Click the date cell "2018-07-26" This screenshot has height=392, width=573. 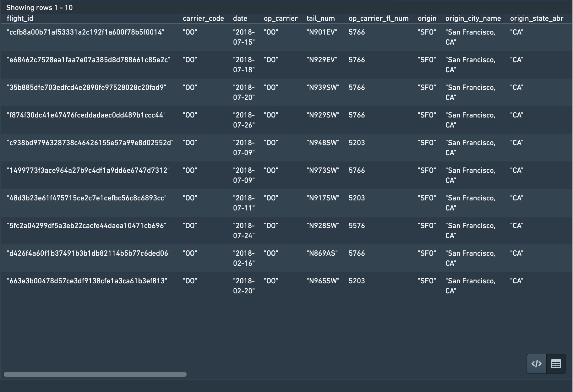coord(244,120)
